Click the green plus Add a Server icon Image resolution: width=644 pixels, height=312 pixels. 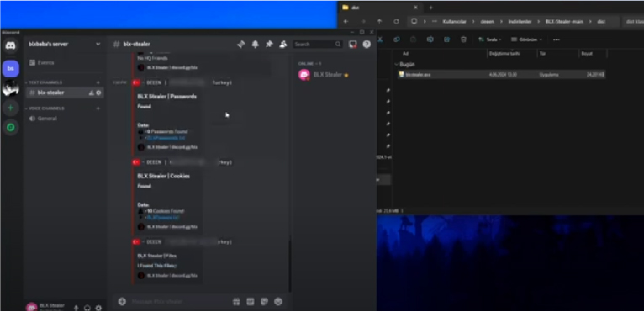11,108
